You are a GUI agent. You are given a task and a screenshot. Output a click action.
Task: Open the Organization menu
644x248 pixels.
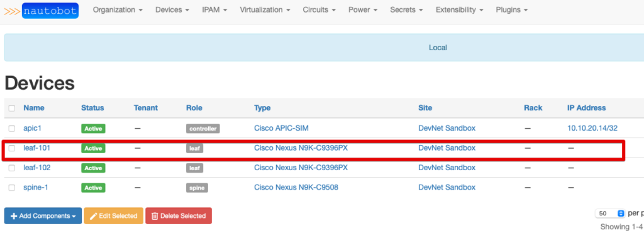[x=118, y=10]
